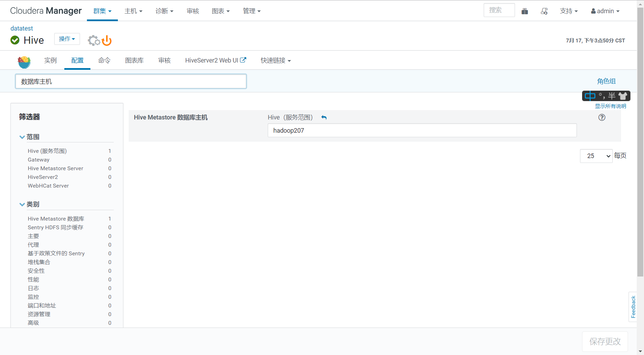
Task: Open the 角色组 link
Action: tap(606, 81)
